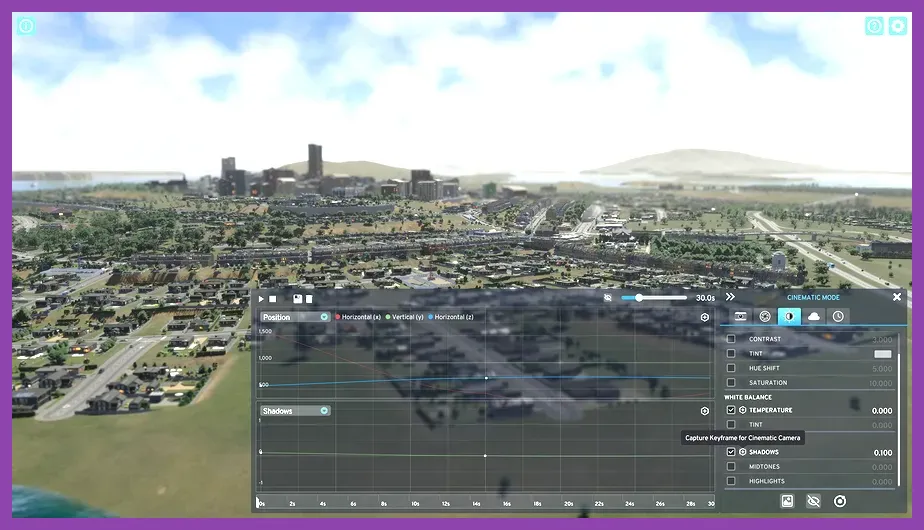This screenshot has width=924, height=530.
Task: Toggle the Horizontal (x) red legend
Action: point(358,317)
